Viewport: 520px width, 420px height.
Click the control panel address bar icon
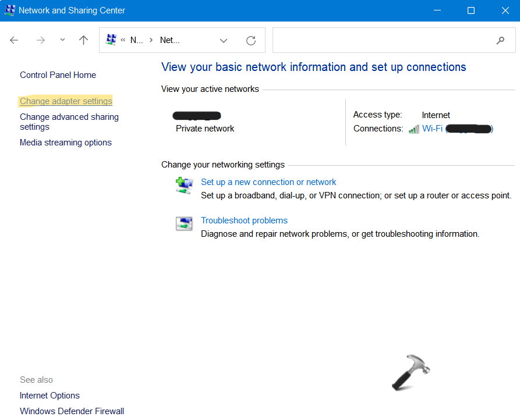tap(111, 40)
